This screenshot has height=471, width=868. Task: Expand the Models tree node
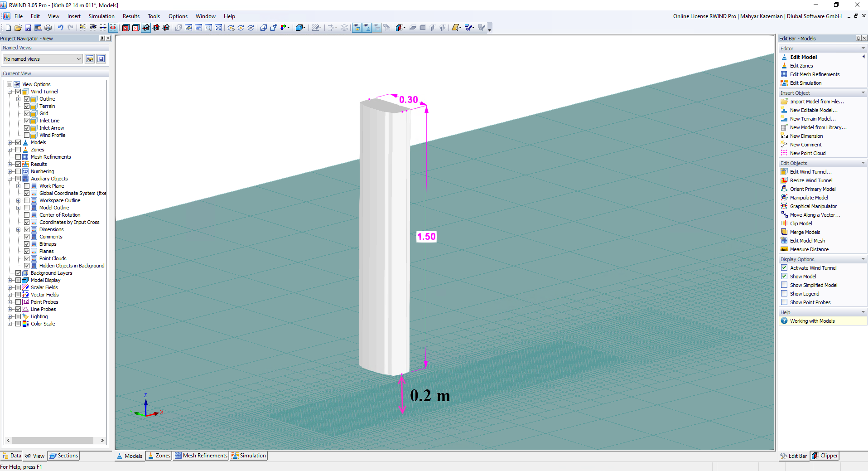click(10, 142)
